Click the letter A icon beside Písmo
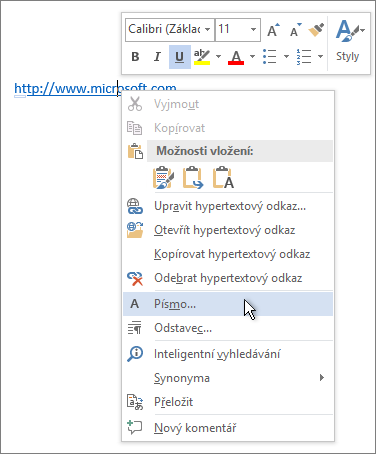 click(x=134, y=304)
